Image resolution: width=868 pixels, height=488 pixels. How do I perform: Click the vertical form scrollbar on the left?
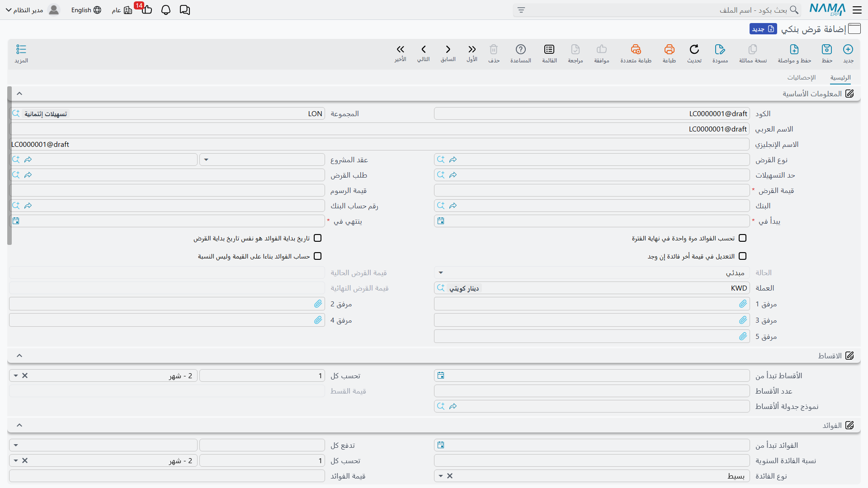pyautogui.click(x=9, y=166)
